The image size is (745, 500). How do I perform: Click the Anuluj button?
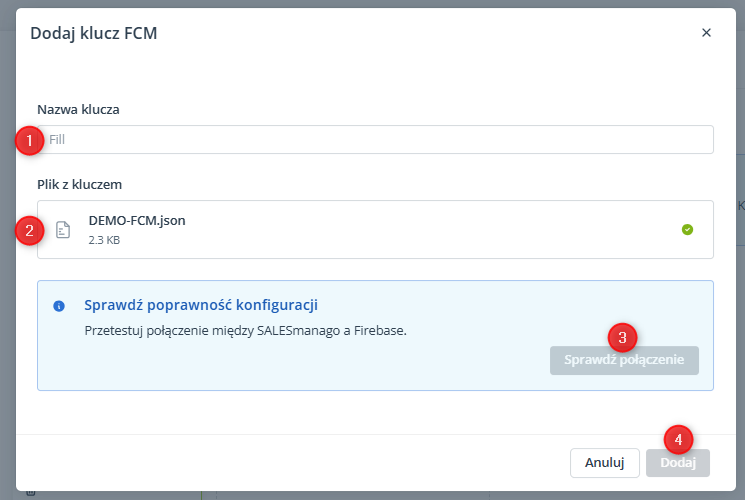(x=604, y=462)
